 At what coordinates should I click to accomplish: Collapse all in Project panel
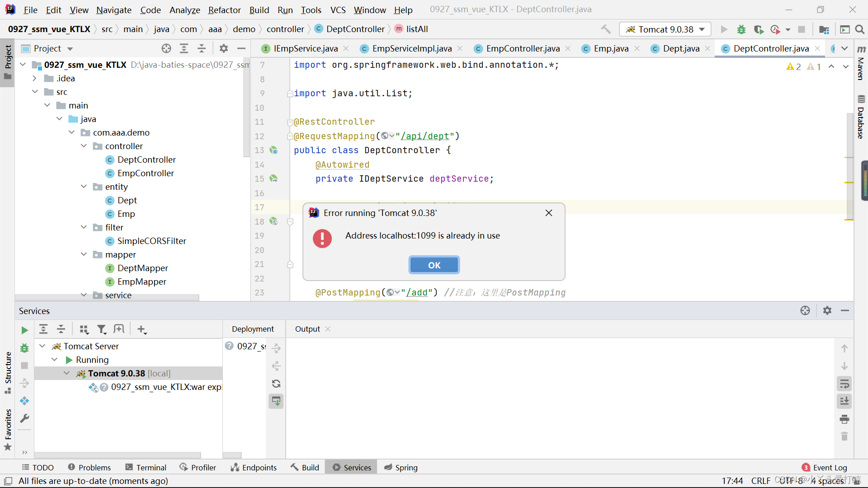(x=202, y=48)
